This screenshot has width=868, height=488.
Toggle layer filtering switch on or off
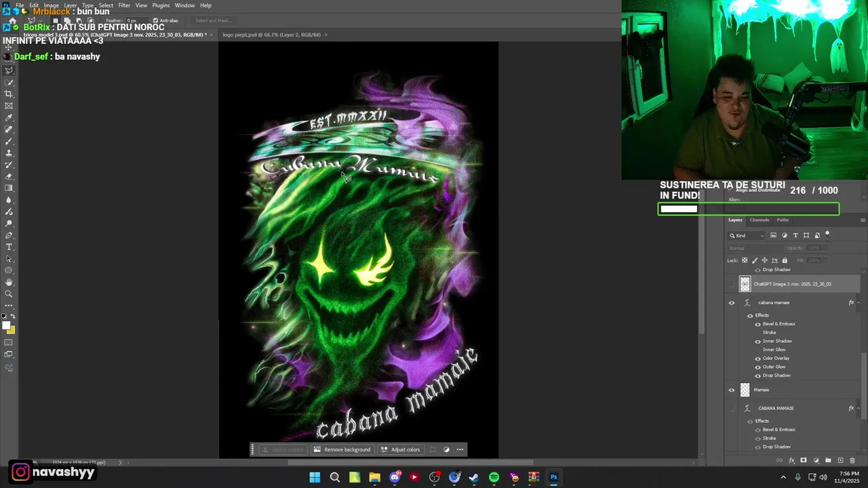pos(827,234)
